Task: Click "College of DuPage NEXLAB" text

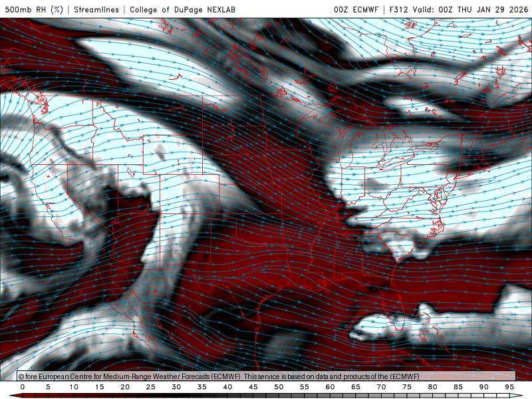Action: click(x=182, y=9)
